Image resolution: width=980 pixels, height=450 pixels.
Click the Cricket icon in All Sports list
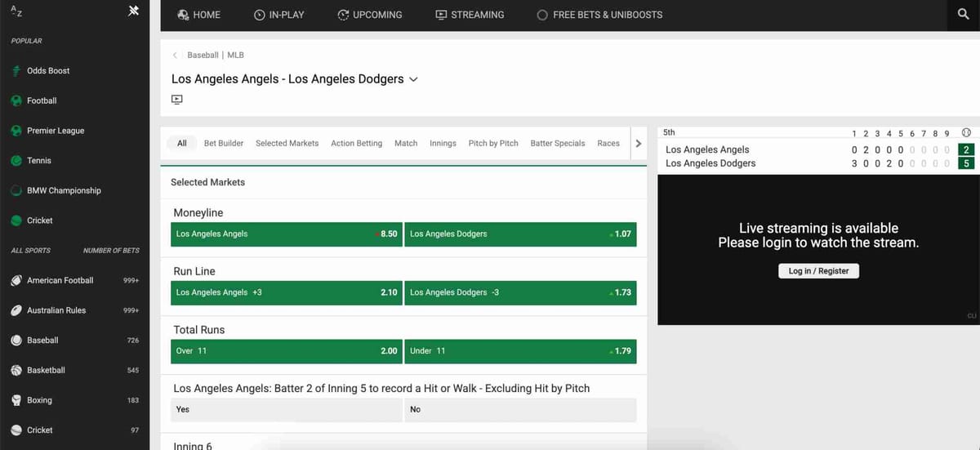[x=16, y=430]
